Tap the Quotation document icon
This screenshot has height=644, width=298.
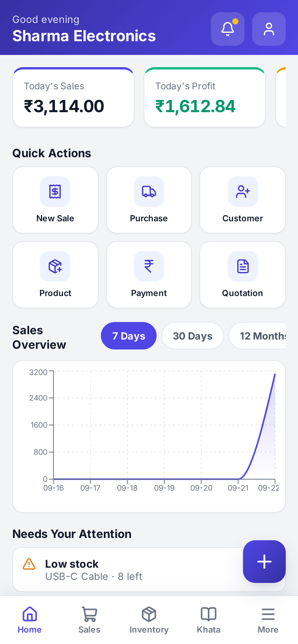pyautogui.click(x=243, y=266)
